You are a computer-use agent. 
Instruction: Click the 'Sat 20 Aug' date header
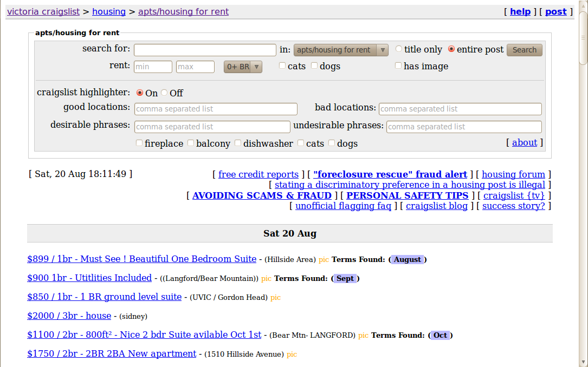click(x=290, y=234)
